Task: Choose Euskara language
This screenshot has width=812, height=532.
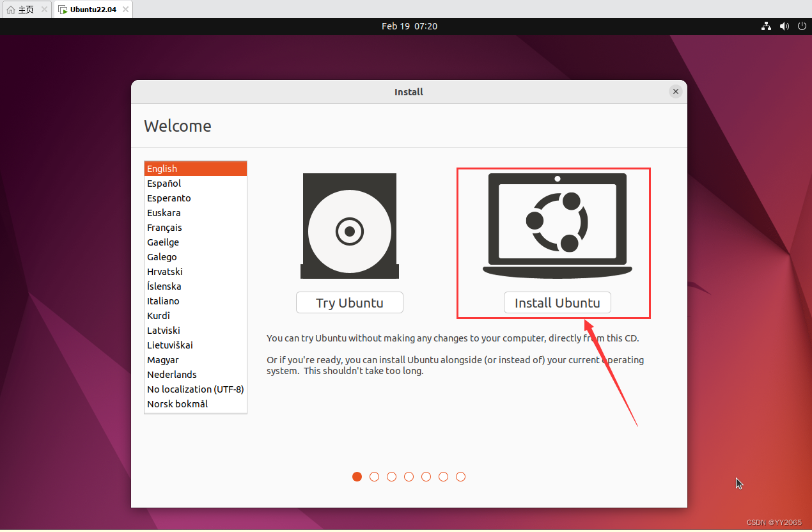Action: click(x=196, y=213)
